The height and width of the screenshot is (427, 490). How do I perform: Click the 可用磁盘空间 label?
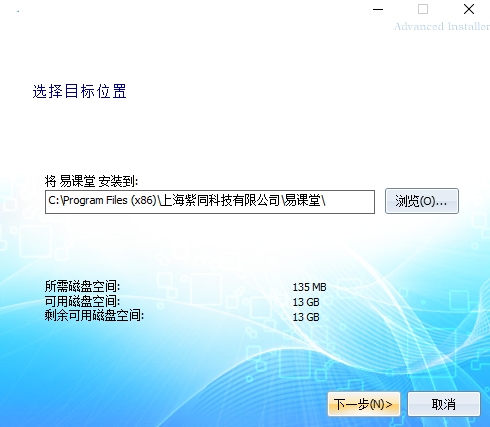[x=82, y=301]
